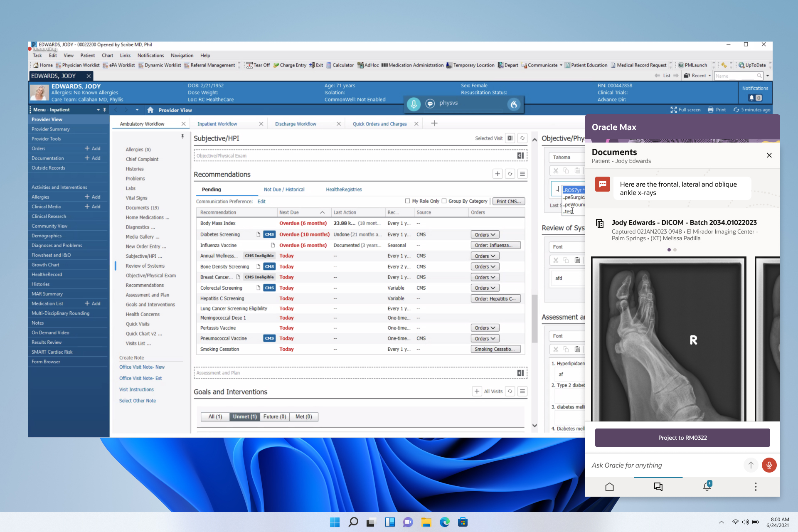Click the red microphone button in Oracle Max
The height and width of the screenshot is (532, 798).
[769, 465]
